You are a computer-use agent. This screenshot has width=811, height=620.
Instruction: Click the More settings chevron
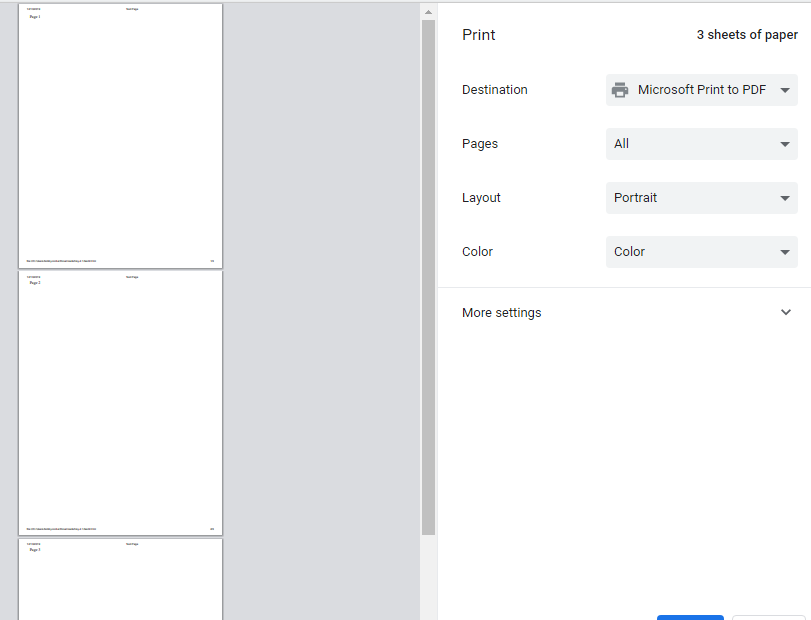point(786,312)
